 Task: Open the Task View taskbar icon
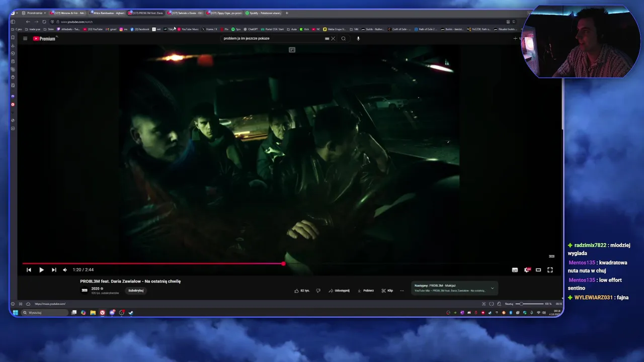pos(74,313)
